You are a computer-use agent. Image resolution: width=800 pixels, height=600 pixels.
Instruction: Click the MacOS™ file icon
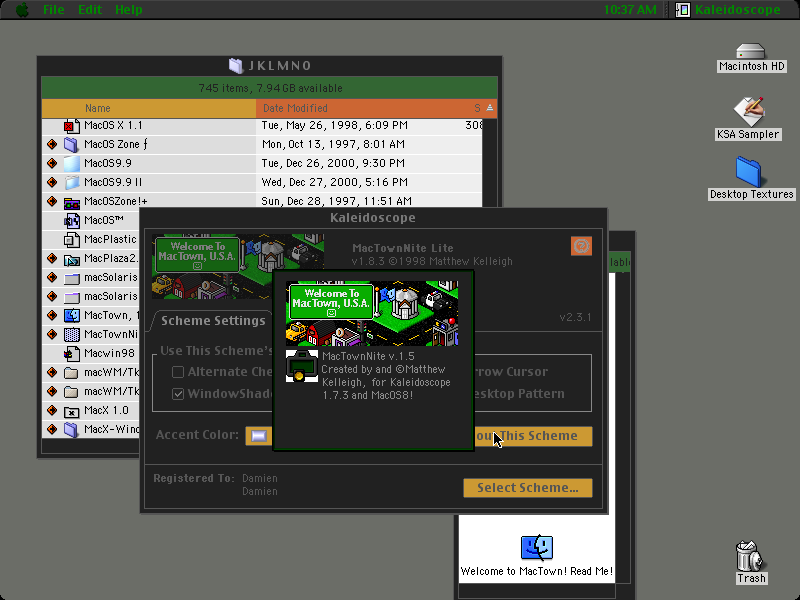click(x=71, y=220)
